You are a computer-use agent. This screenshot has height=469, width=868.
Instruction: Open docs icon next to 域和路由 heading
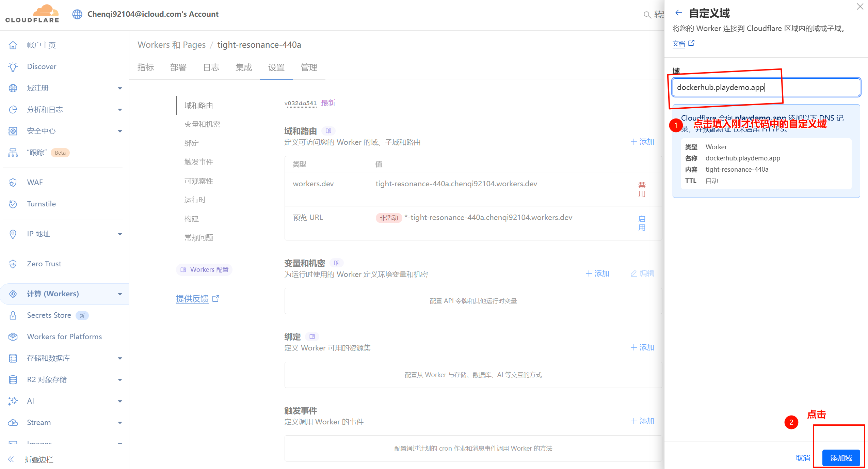tap(328, 131)
